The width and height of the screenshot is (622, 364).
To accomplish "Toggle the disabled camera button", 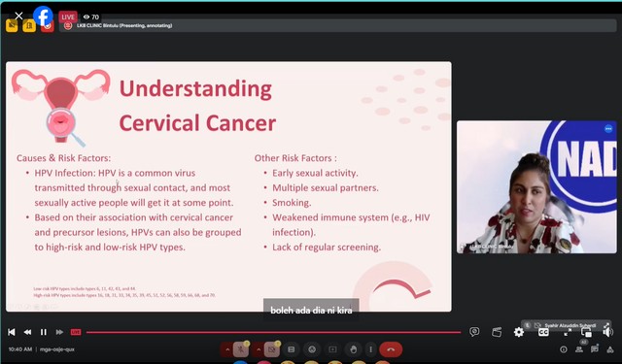I will pyautogui.click(x=272, y=349).
